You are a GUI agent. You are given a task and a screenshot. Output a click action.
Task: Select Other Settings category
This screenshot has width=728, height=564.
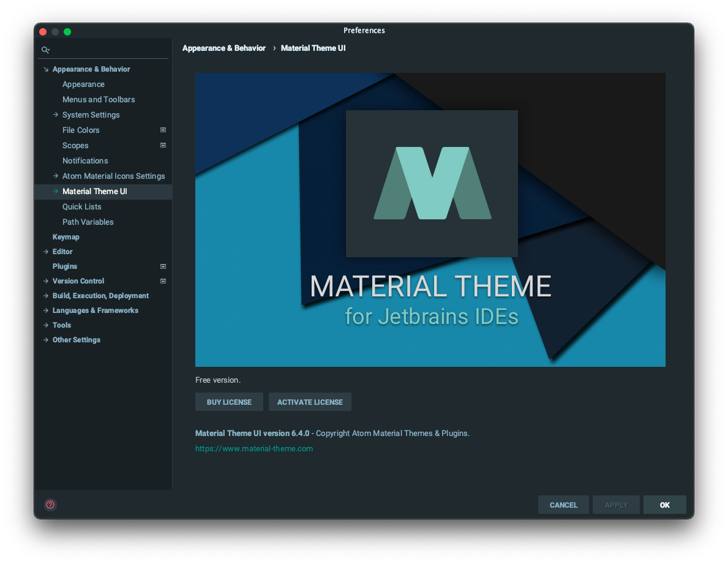tap(76, 340)
